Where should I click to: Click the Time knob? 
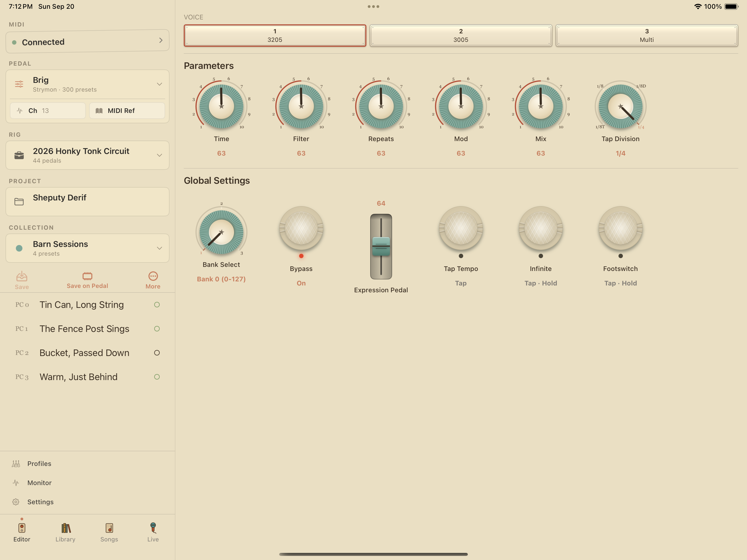[x=221, y=106]
